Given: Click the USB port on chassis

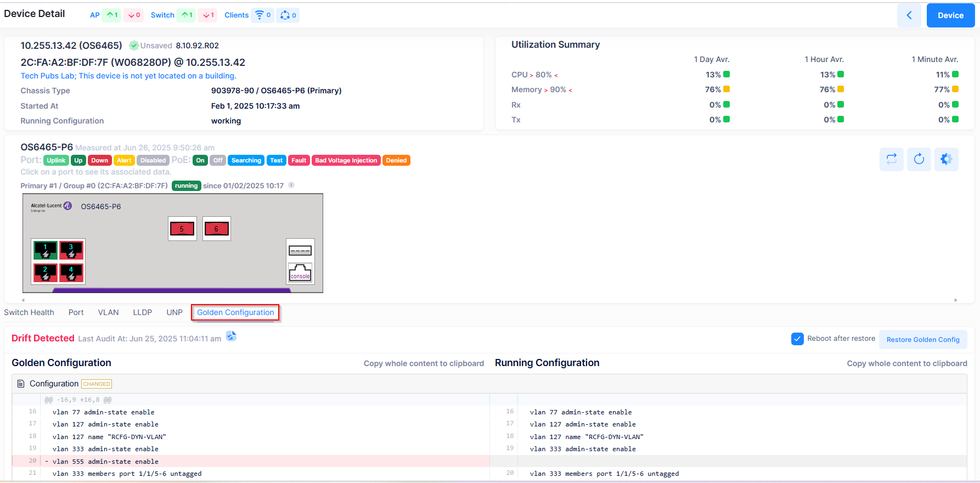Looking at the screenshot, I should point(300,251).
